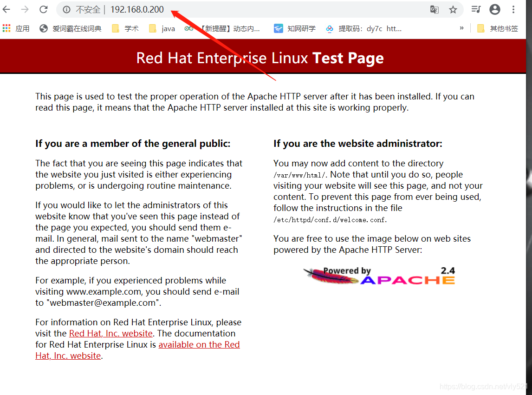Click the 'Red Hat Enterprise Linux Test Page' heading
The image size is (532, 395).
coord(260,58)
